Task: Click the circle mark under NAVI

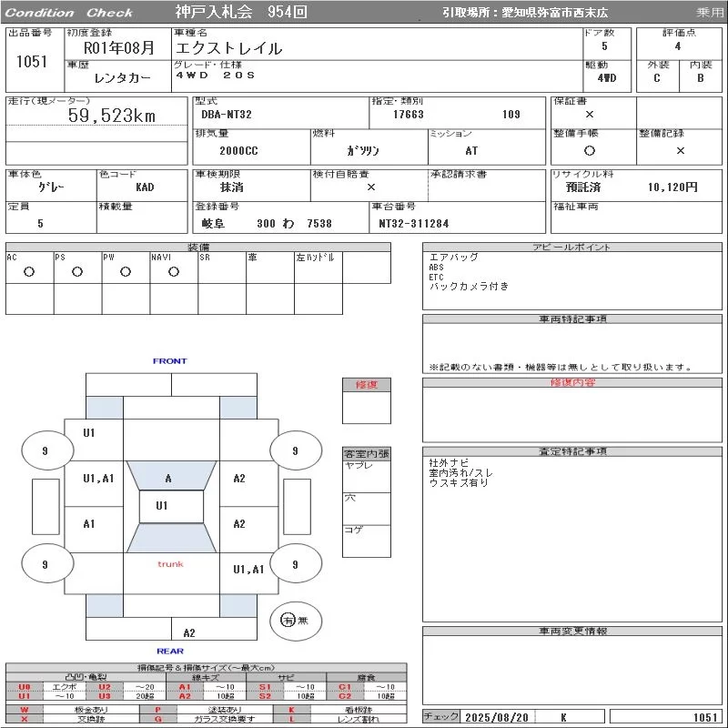Action: [174, 272]
